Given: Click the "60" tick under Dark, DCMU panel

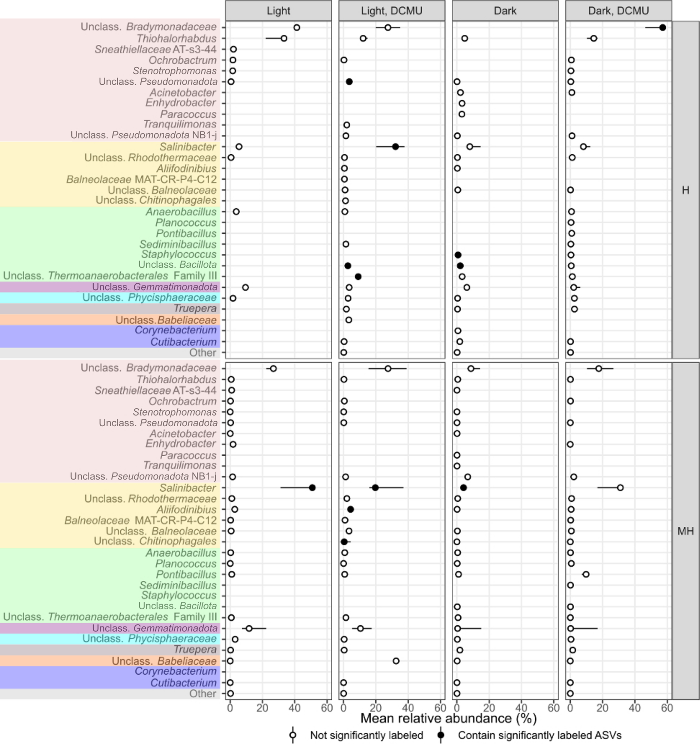Looking at the screenshot, I should pos(667,708).
